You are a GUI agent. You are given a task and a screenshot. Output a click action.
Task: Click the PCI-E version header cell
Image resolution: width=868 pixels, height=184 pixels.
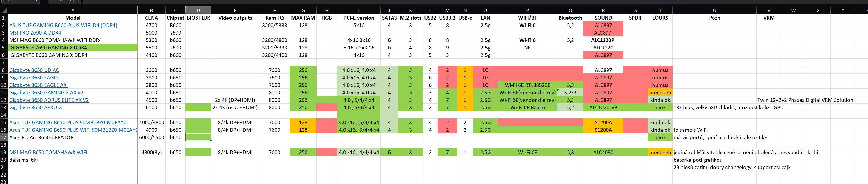(x=359, y=18)
